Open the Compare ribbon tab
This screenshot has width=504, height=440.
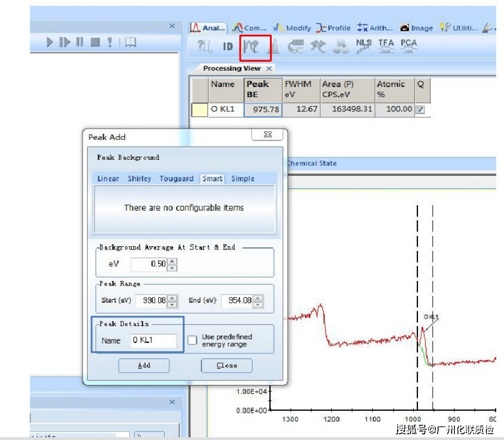pyautogui.click(x=249, y=28)
